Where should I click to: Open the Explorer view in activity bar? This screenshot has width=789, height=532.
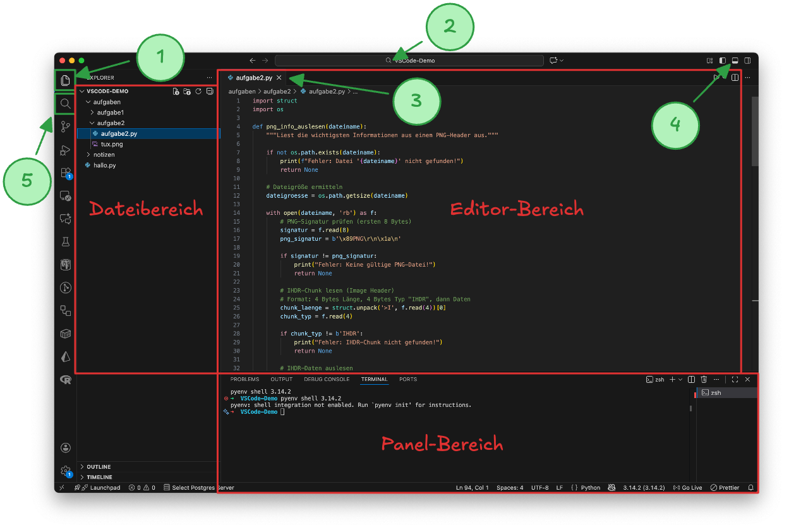point(65,81)
